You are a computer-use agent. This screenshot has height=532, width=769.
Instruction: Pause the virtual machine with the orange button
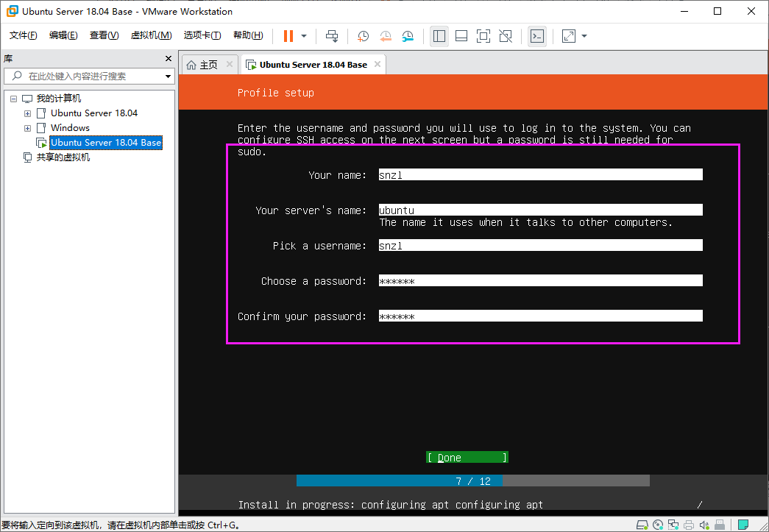pos(288,36)
